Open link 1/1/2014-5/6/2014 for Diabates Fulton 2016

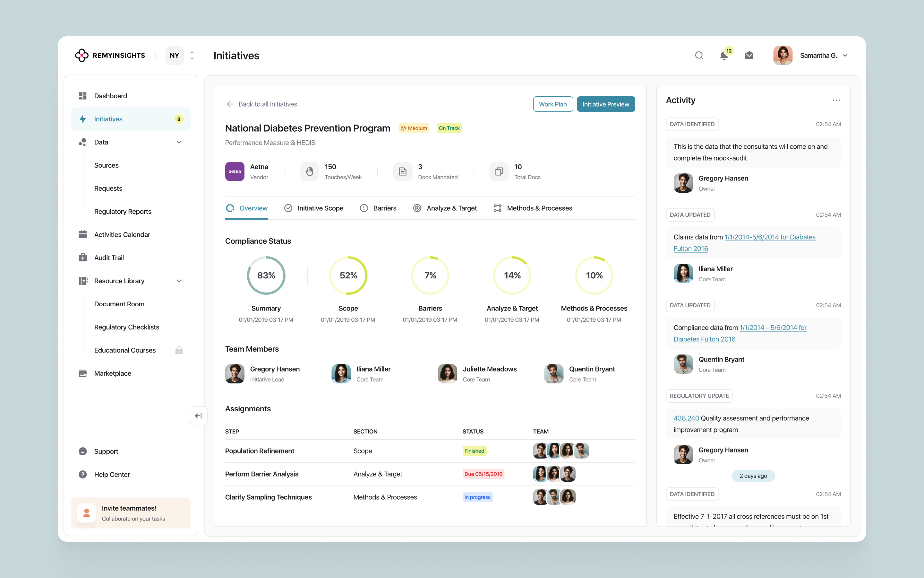(745, 243)
